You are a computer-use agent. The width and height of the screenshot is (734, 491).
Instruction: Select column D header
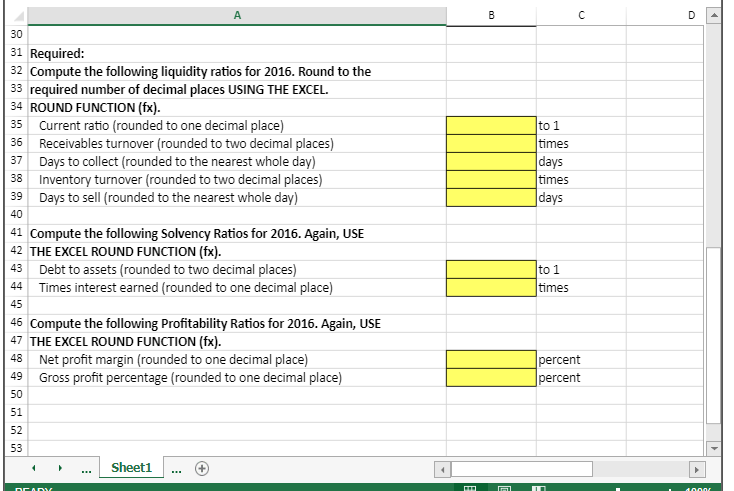[x=665, y=16]
